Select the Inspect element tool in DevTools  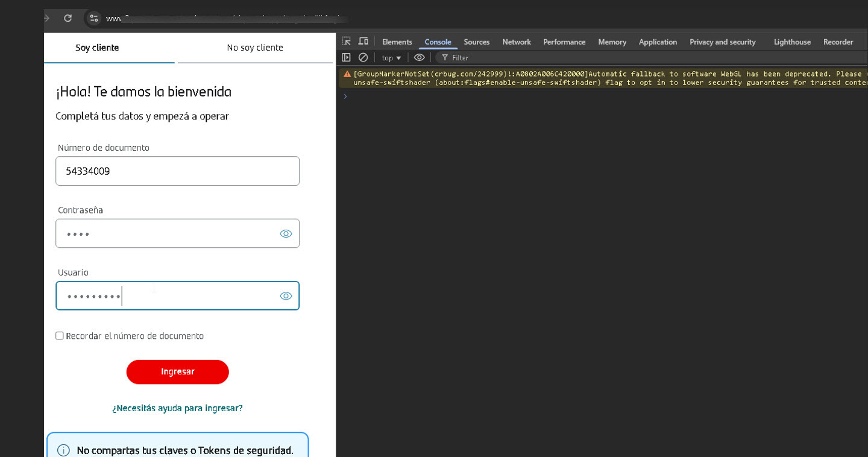click(346, 41)
